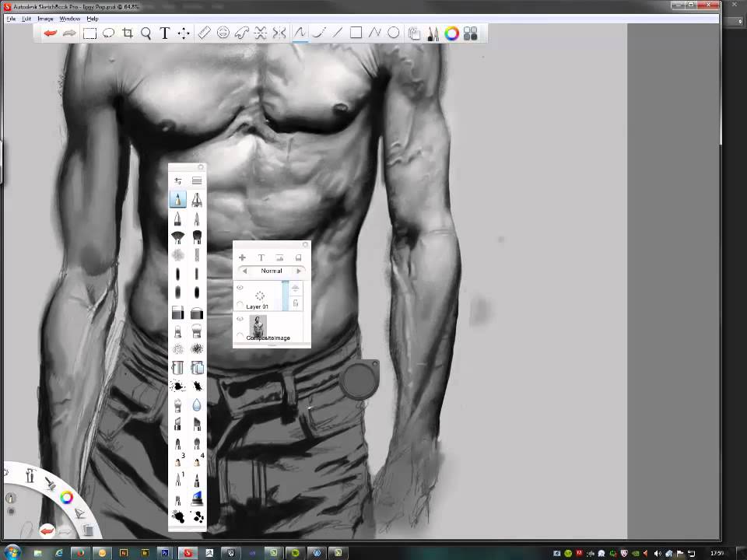Open the color wheel in corner lagoon
This screenshot has width=747, height=560.
pyautogui.click(x=67, y=498)
